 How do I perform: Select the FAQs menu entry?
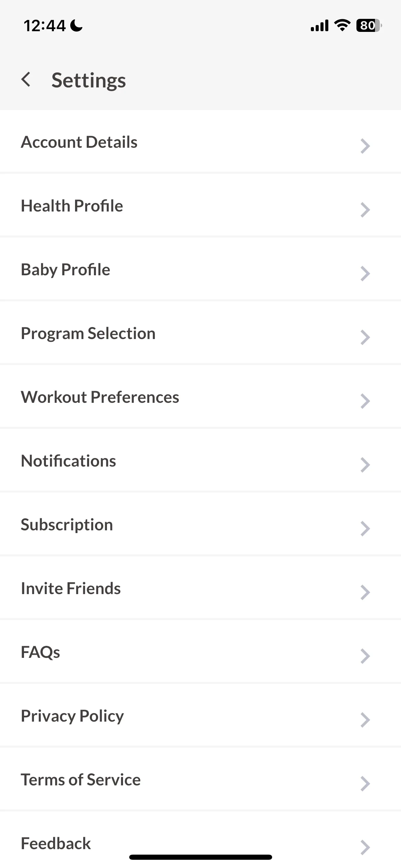200,652
